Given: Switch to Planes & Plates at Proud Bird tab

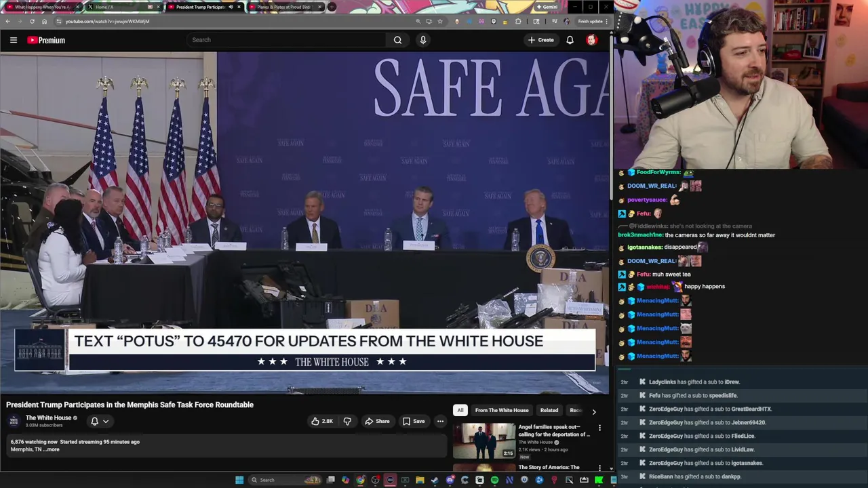Looking at the screenshot, I should (285, 7).
